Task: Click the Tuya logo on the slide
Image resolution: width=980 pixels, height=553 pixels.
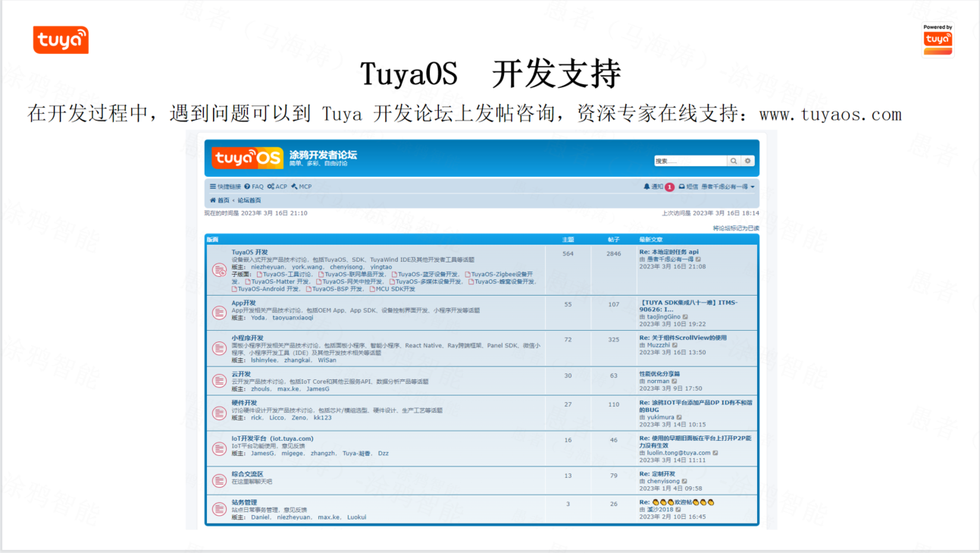Action: pos(61,40)
